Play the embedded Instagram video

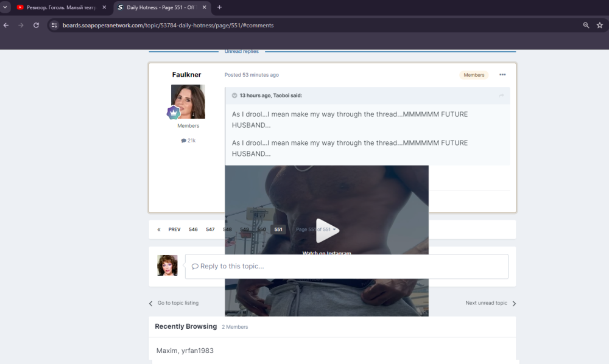[x=326, y=230]
